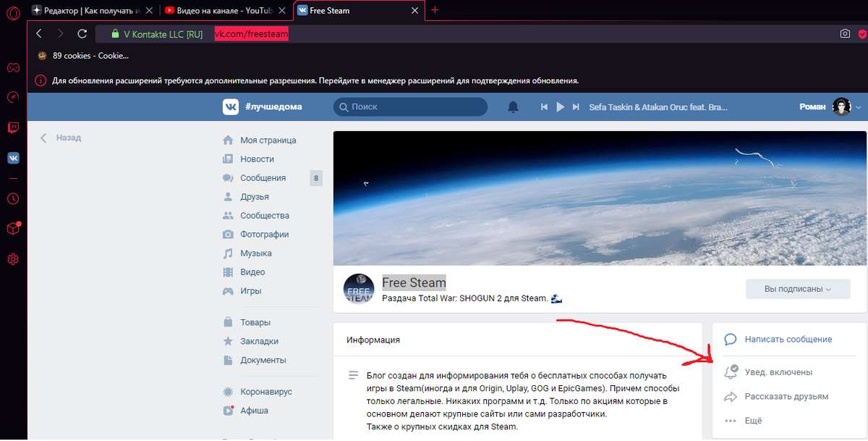Viewport: 868px width, 441px height.
Task: Click the VK logo in header
Action: [230, 106]
